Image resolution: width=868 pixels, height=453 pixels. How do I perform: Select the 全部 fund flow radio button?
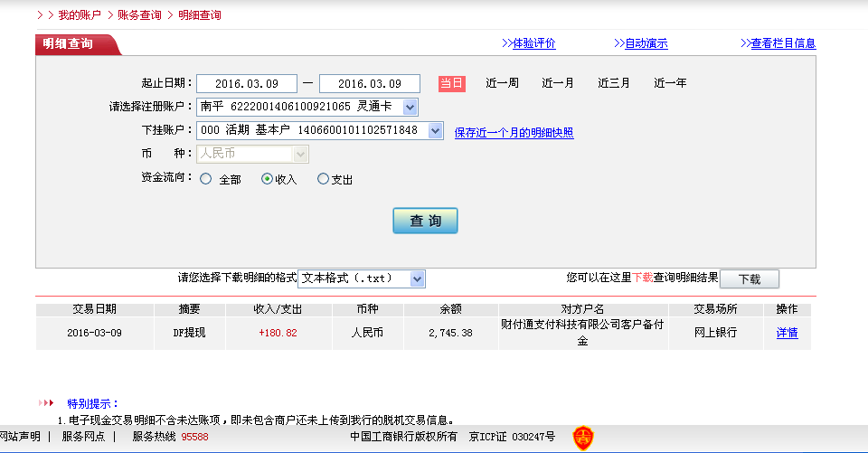[206, 179]
